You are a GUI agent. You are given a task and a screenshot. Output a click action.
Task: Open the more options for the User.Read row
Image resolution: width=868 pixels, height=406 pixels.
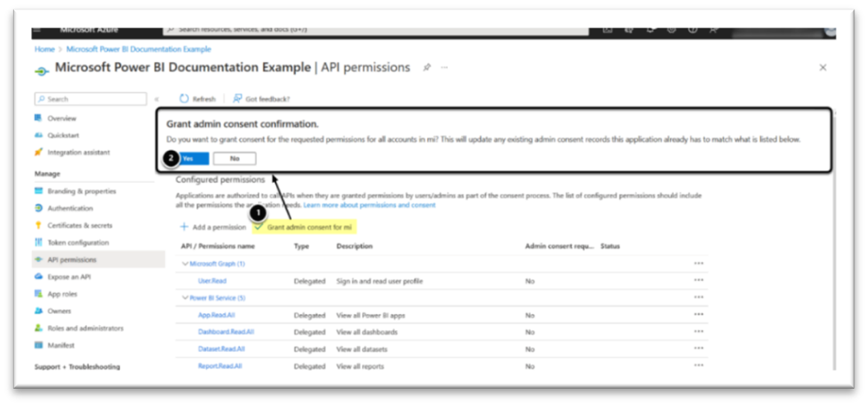coord(698,281)
